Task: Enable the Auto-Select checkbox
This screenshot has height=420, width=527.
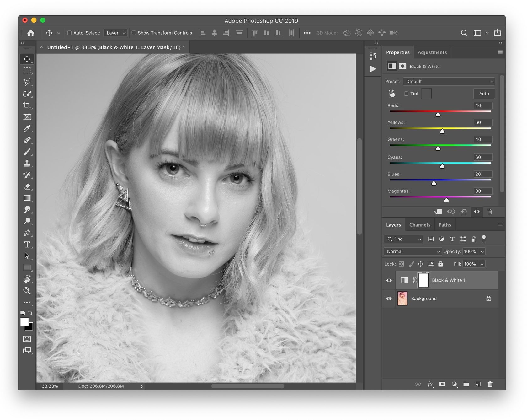Action: point(70,33)
